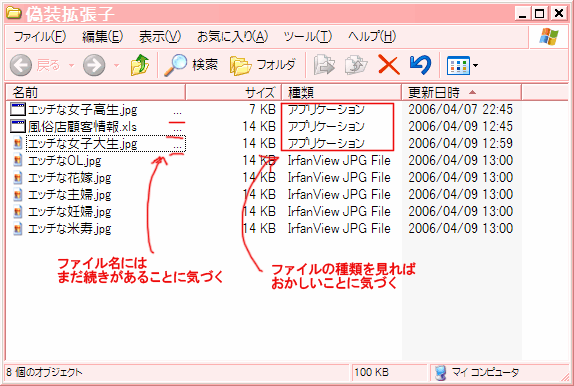Open the ツール(T) menu
574x386 pixels.
tap(308, 36)
